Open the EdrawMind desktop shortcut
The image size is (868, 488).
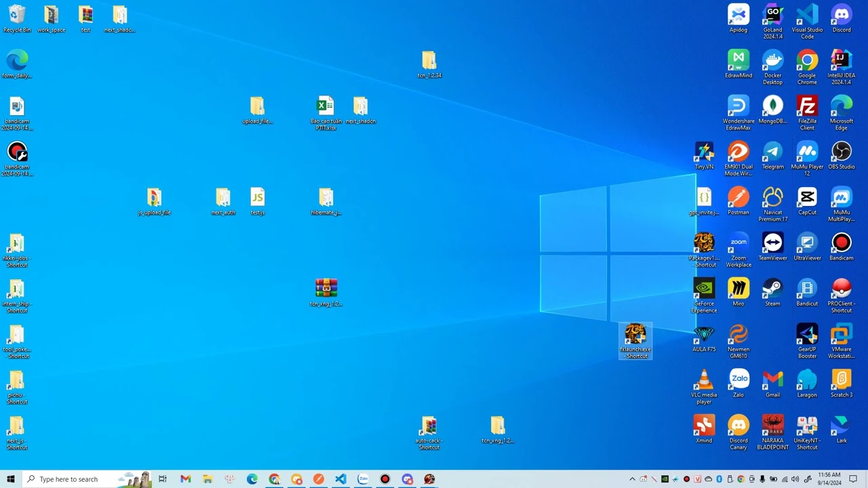pos(738,64)
